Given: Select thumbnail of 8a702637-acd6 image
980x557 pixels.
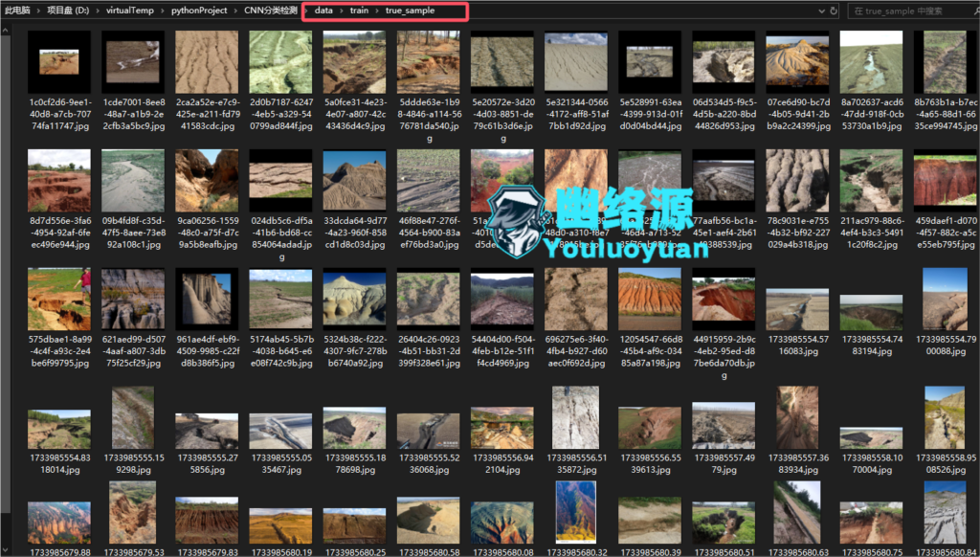Looking at the screenshot, I should (x=871, y=62).
